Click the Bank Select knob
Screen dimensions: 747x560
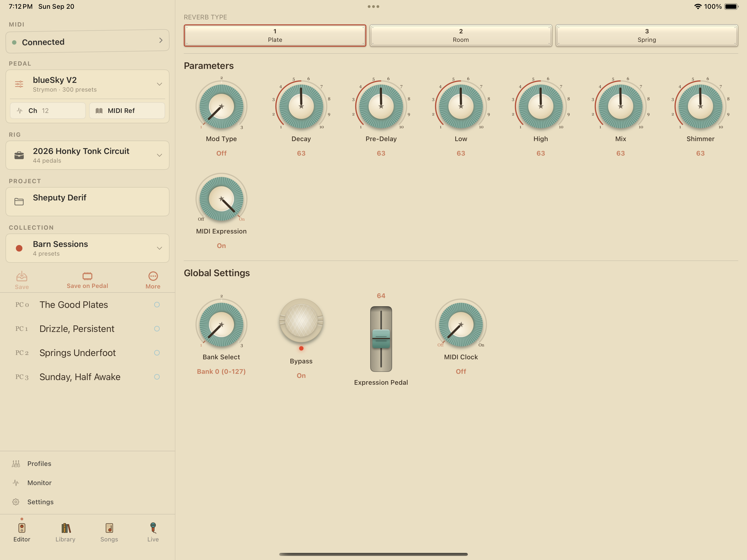coord(221,324)
